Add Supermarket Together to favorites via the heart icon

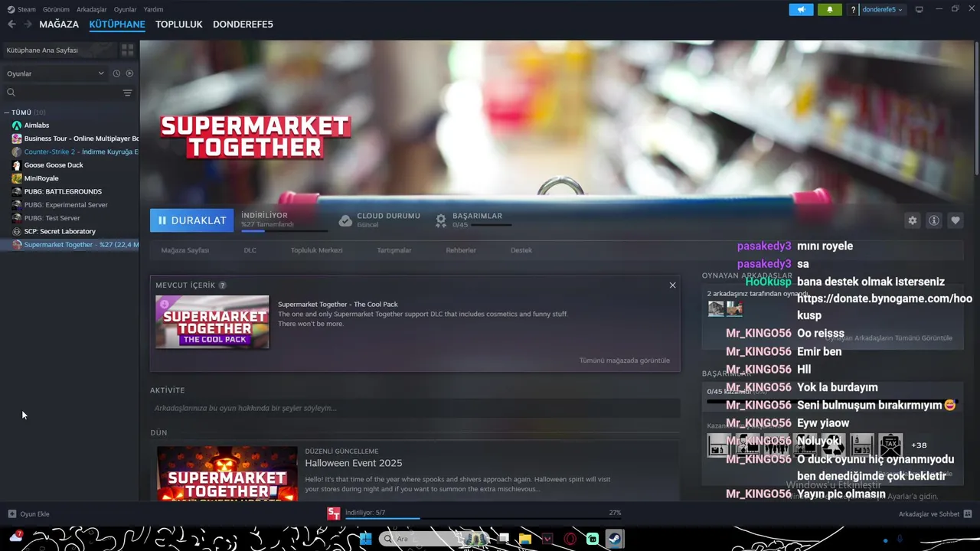point(955,220)
